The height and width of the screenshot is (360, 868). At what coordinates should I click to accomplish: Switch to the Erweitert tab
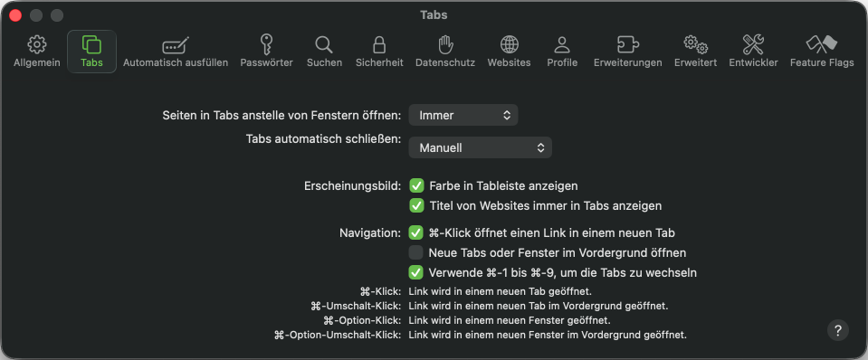(x=695, y=52)
